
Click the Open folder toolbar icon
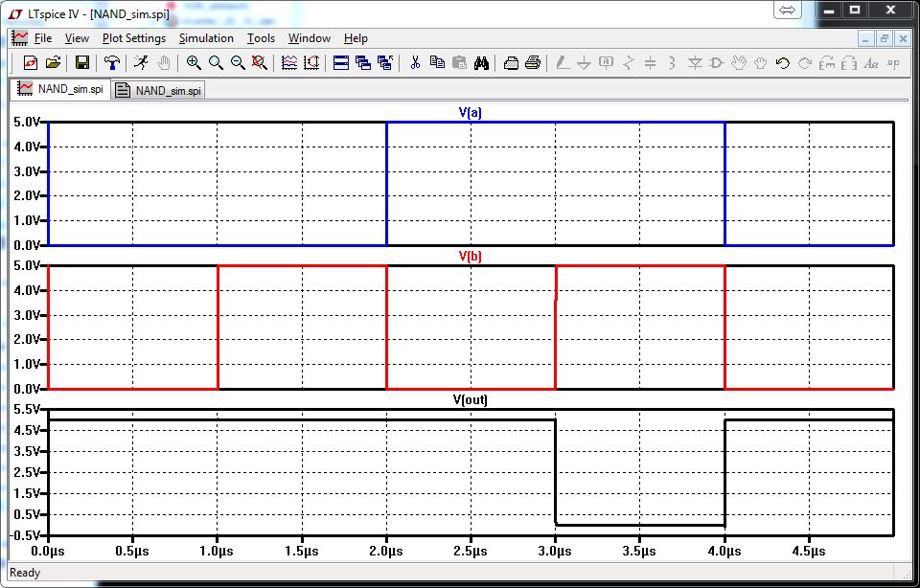pos(54,63)
